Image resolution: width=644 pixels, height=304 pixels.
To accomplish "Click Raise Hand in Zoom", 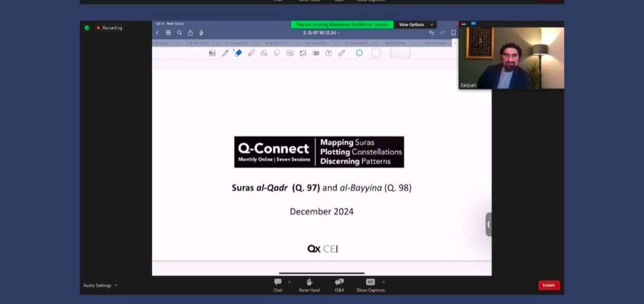I will point(310,285).
